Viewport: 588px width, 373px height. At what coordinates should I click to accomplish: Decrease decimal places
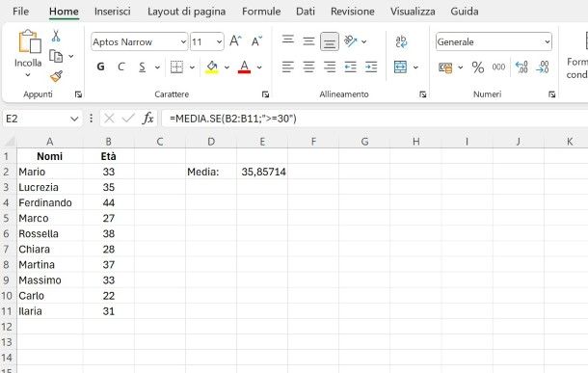click(x=543, y=67)
